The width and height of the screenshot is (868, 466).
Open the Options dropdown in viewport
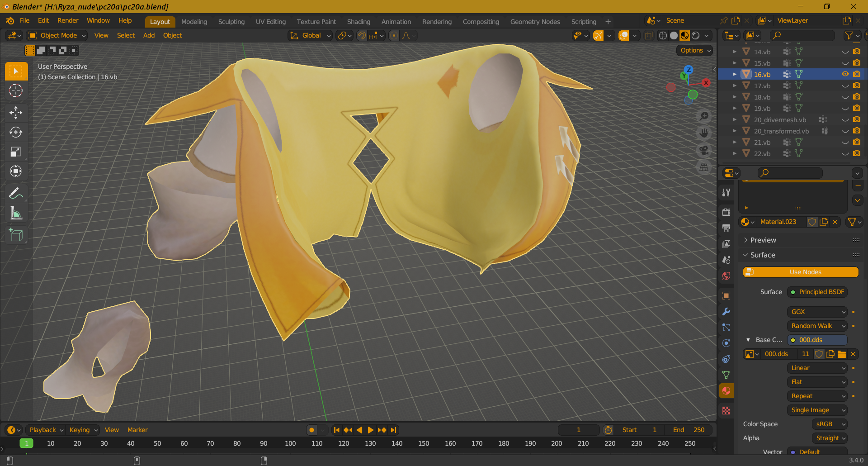[x=695, y=51]
